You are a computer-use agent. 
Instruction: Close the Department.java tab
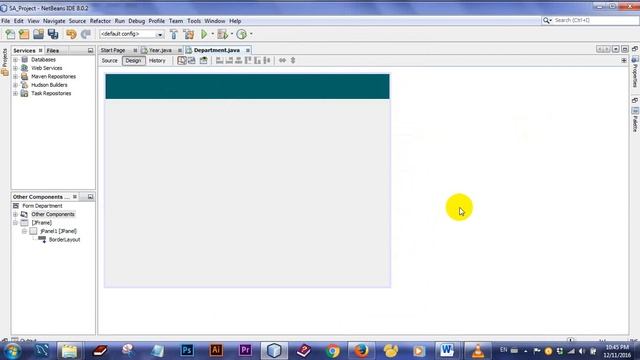(x=248, y=50)
